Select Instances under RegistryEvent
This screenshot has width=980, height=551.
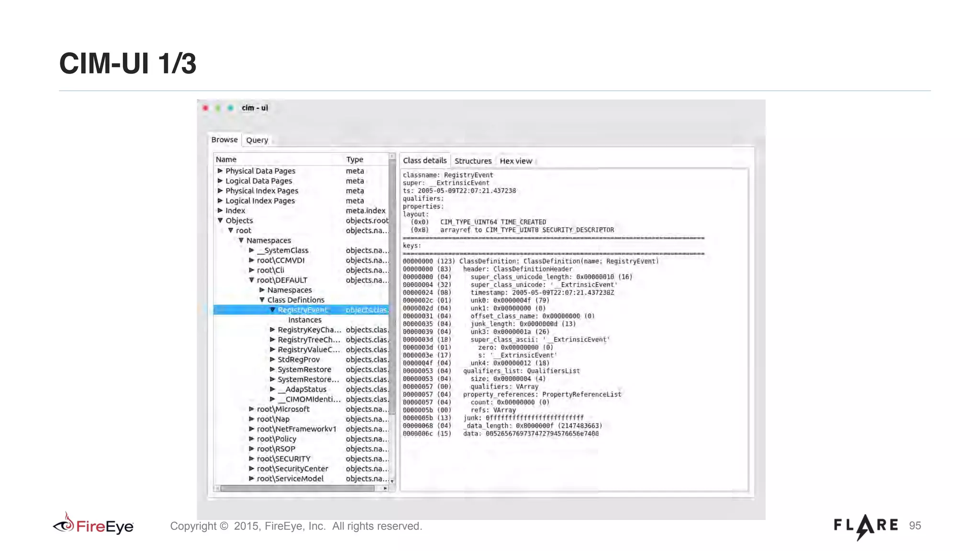click(305, 320)
